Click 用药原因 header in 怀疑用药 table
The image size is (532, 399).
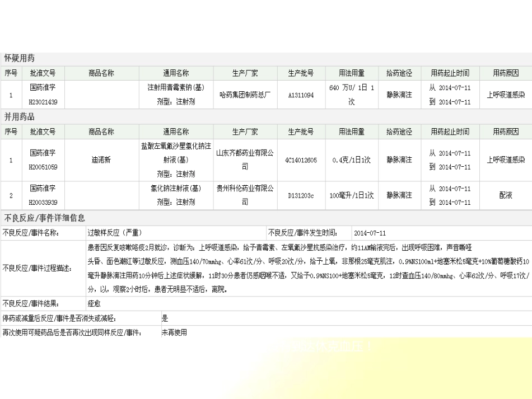coord(506,73)
